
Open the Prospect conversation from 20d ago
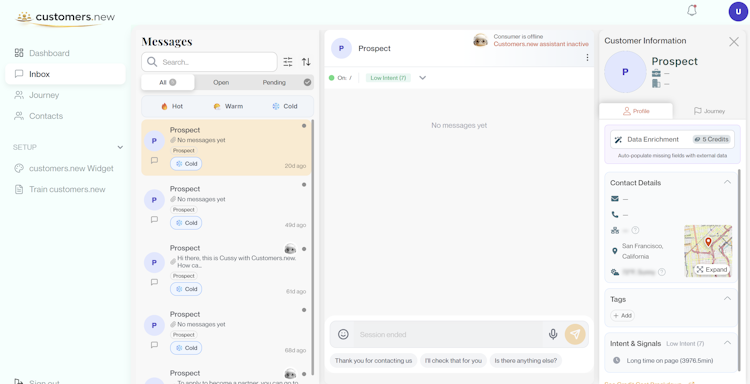tap(226, 147)
